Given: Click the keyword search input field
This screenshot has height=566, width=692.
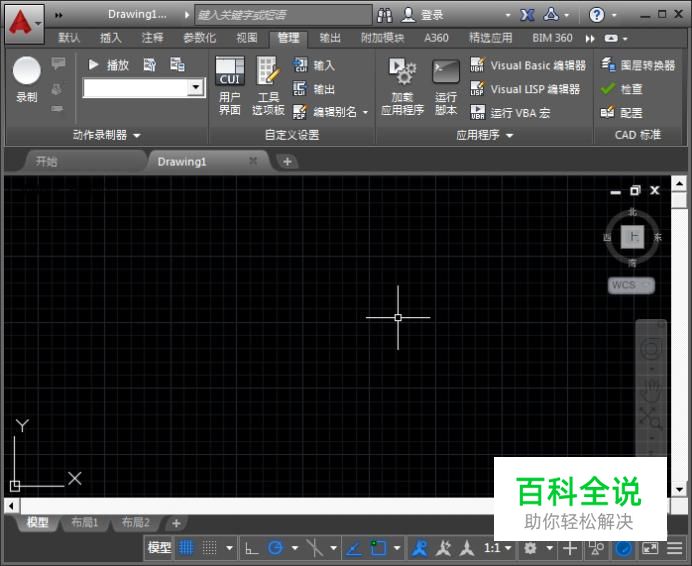Looking at the screenshot, I should tap(282, 15).
